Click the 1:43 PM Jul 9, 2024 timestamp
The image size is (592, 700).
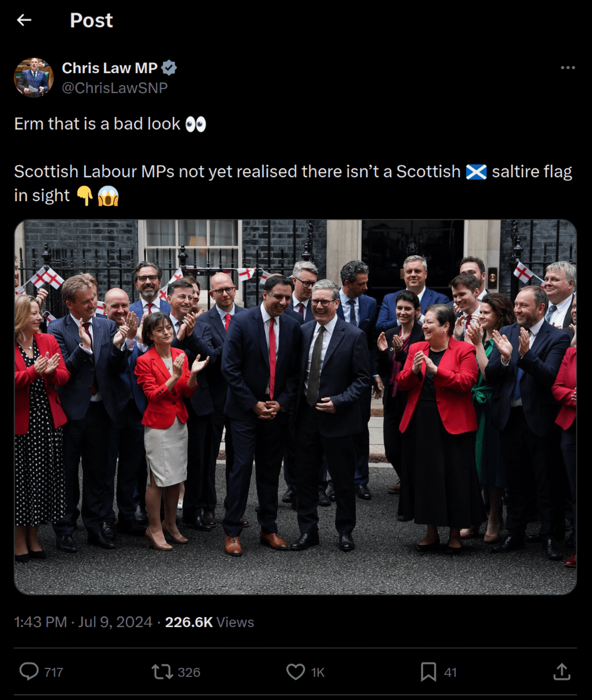[x=83, y=622]
